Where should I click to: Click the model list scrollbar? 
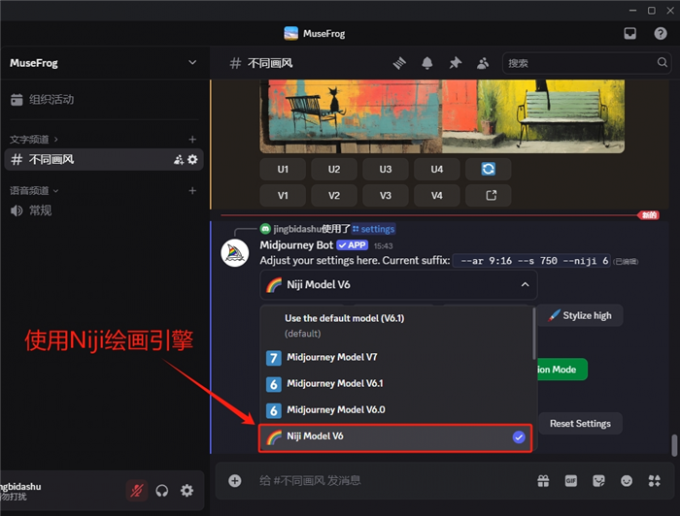click(x=533, y=334)
